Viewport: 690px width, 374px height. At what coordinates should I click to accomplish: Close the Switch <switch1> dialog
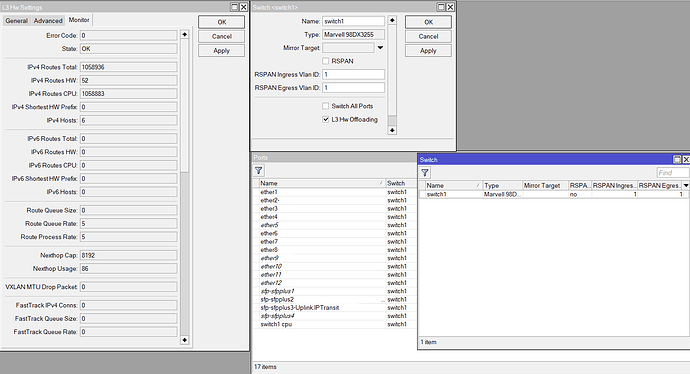coord(450,7)
